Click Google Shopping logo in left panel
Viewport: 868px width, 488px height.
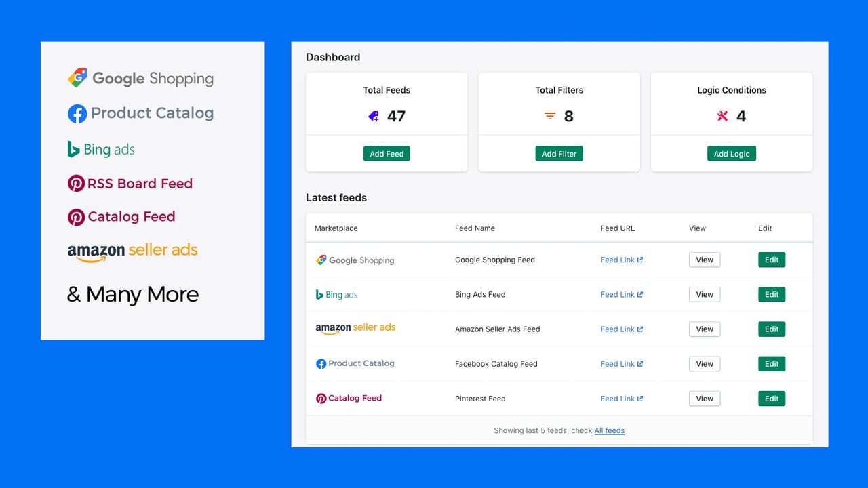point(140,78)
